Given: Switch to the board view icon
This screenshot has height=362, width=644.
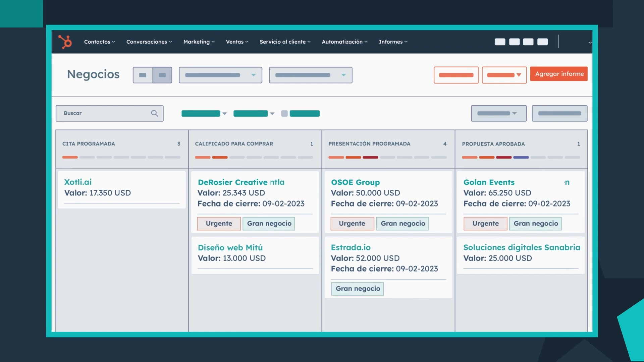Looking at the screenshot, I should click(x=162, y=75).
